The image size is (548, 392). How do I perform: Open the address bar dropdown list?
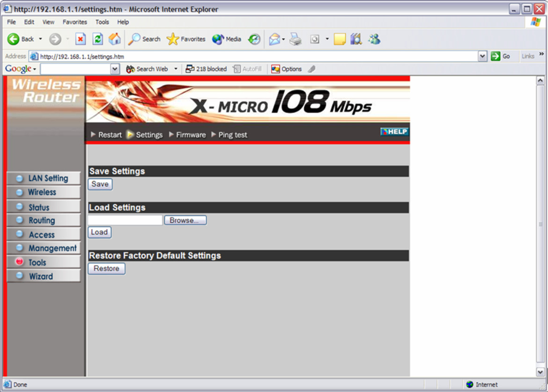point(482,56)
